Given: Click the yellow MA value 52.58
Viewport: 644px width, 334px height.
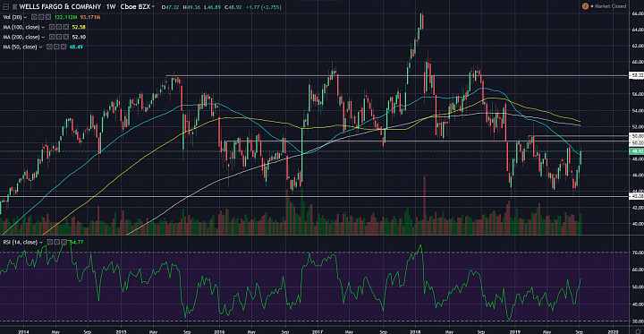Looking at the screenshot, I should 79,27.
